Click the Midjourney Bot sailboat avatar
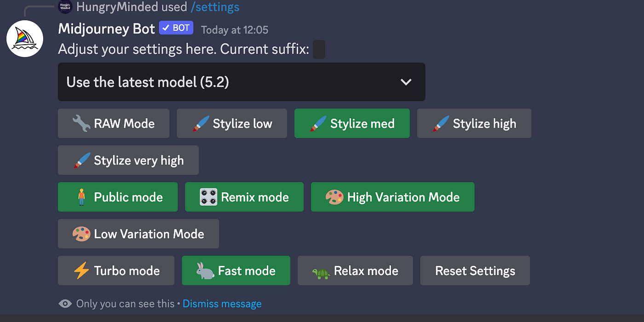Viewport: 644px width, 322px height. [x=25, y=39]
